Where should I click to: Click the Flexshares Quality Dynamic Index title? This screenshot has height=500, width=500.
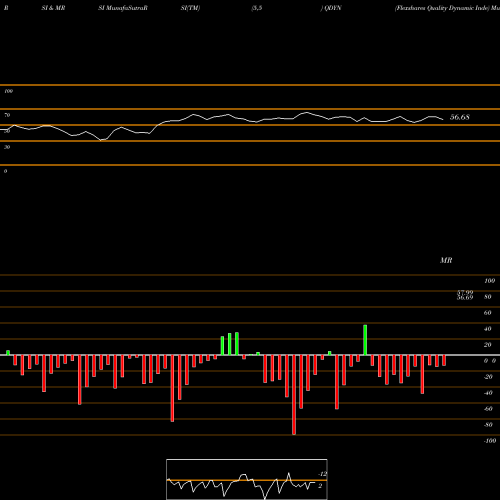[x=442, y=8]
